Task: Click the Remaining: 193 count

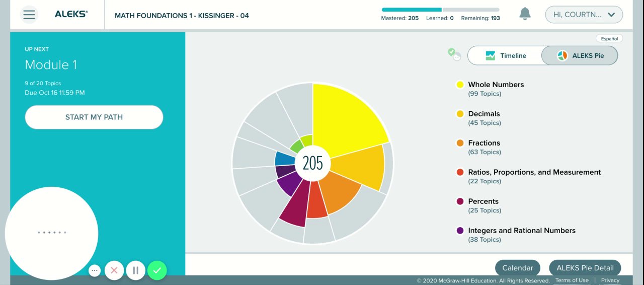Action: (x=480, y=18)
